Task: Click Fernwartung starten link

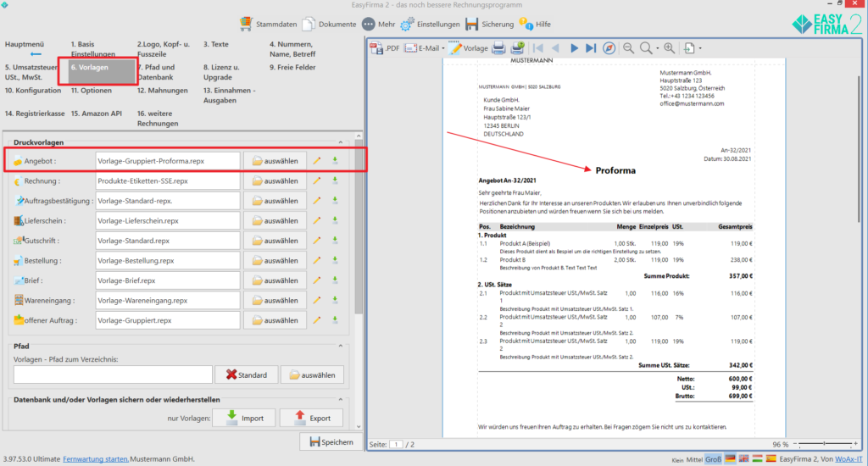Action: [x=96, y=459]
